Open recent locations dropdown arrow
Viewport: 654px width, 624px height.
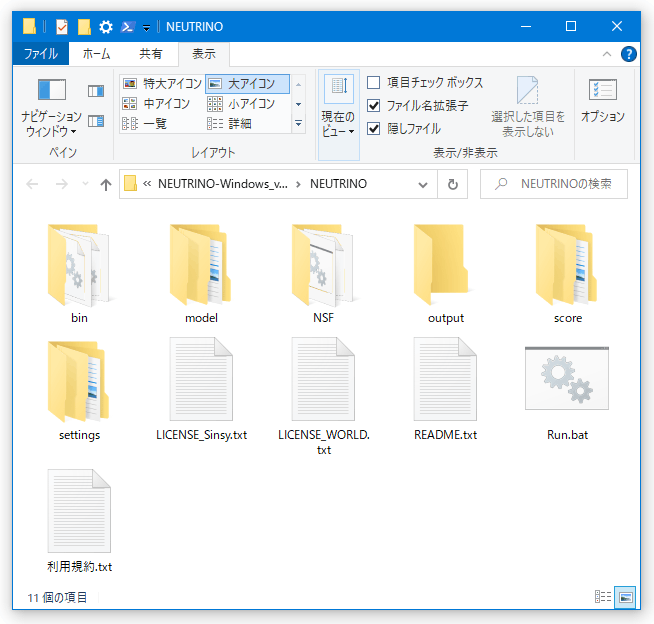click(x=86, y=184)
